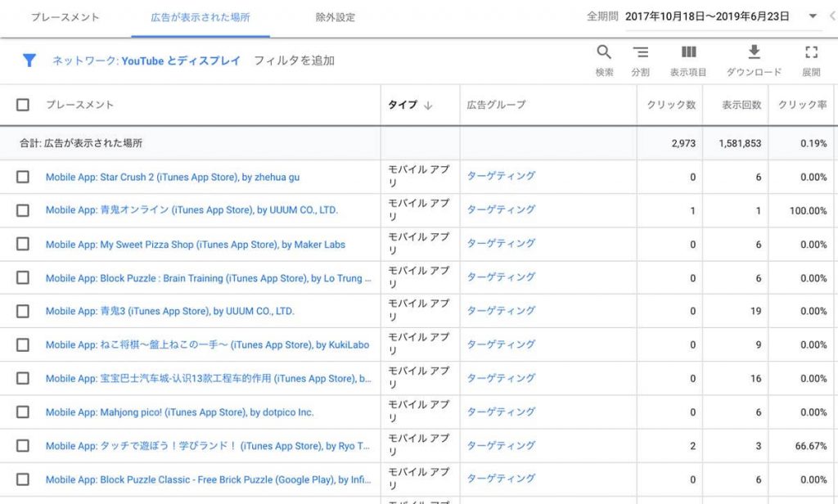Click the previous-period chevron beside the date range

click(832, 16)
